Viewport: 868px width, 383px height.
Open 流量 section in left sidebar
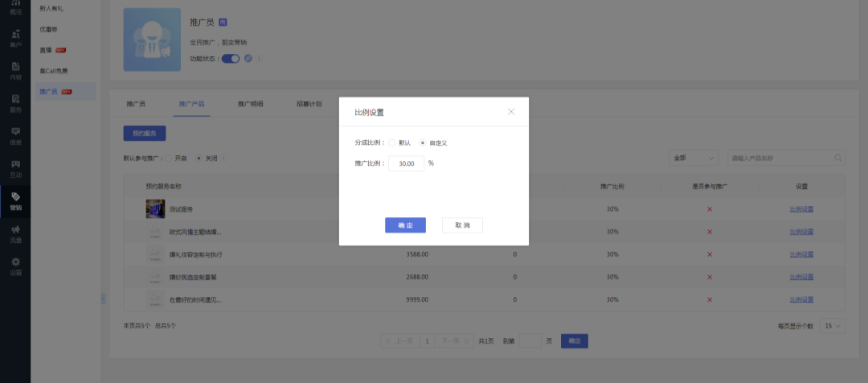coord(15,233)
